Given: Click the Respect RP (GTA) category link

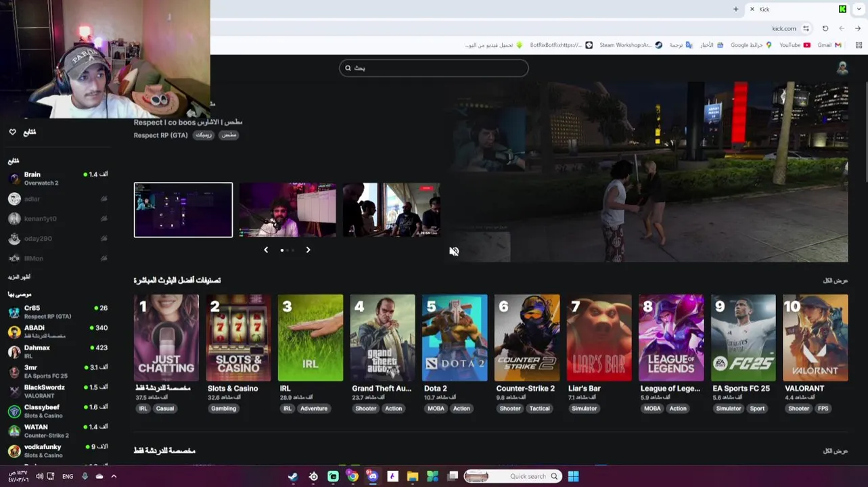Looking at the screenshot, I should [x=160, y=135].
